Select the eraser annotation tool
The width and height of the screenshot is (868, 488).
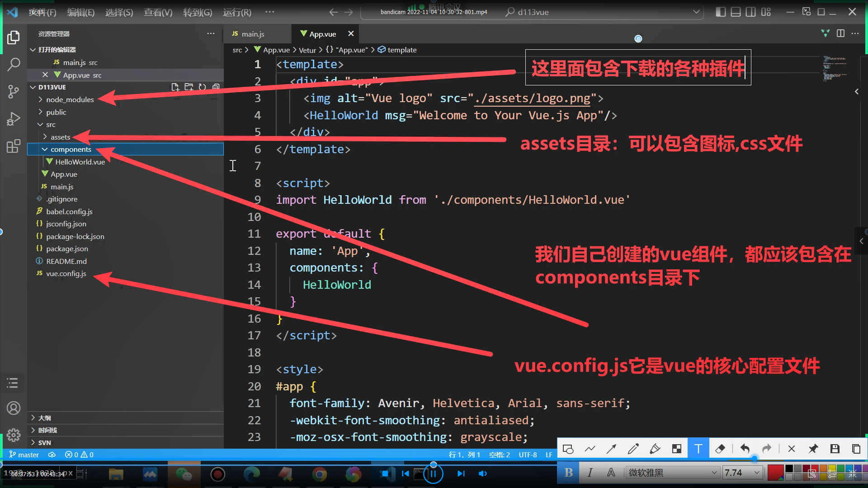pyautogui.click(x=720, y=449)
